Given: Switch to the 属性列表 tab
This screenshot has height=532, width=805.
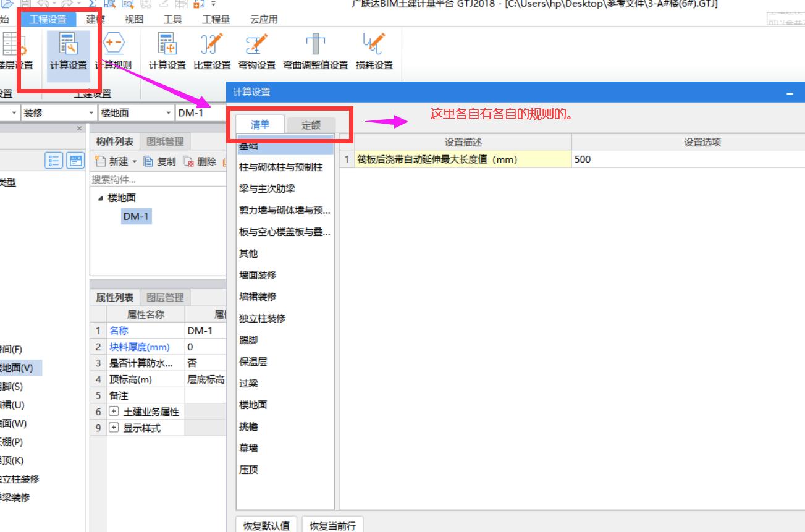Looking at the screenshot, I should coord(114,297).
